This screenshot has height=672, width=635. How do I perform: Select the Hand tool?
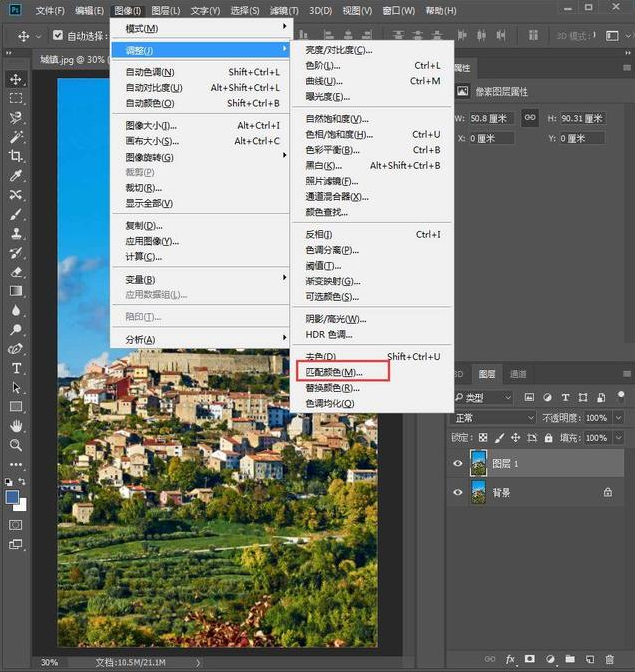click(16, 426)
